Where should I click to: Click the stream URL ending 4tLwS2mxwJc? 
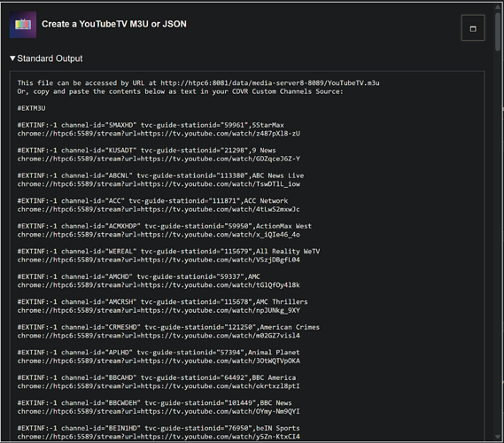click(159, 209)
